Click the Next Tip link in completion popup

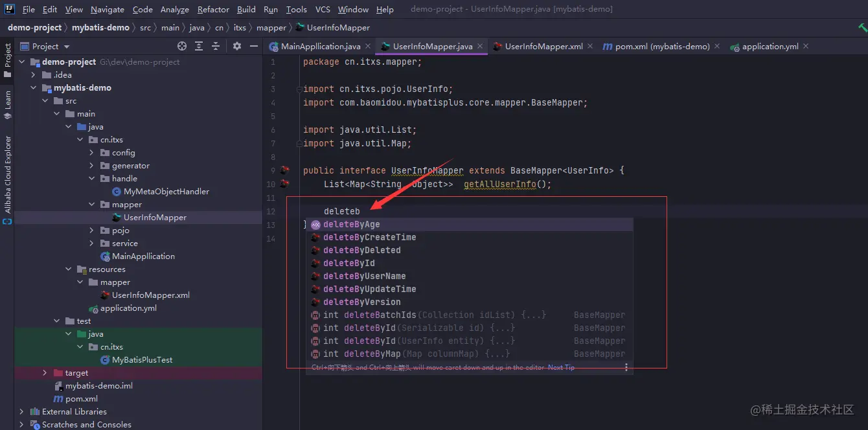click(x=561, y=367)
